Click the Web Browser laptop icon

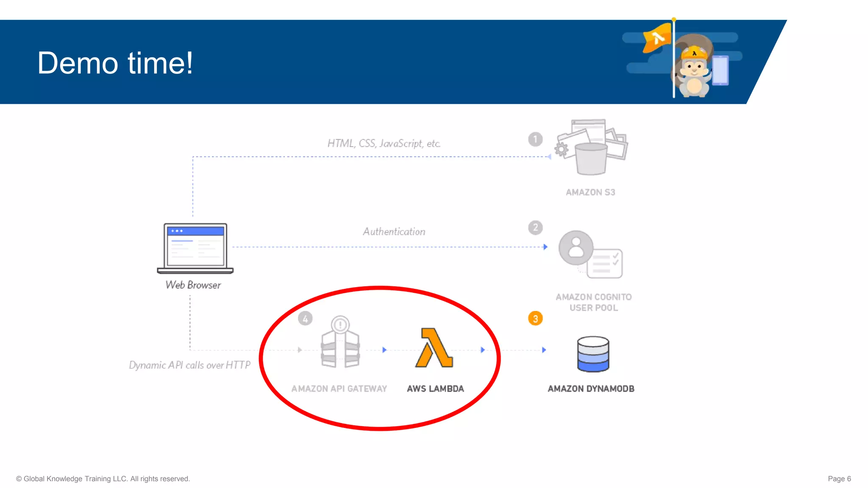coord(195,248)
